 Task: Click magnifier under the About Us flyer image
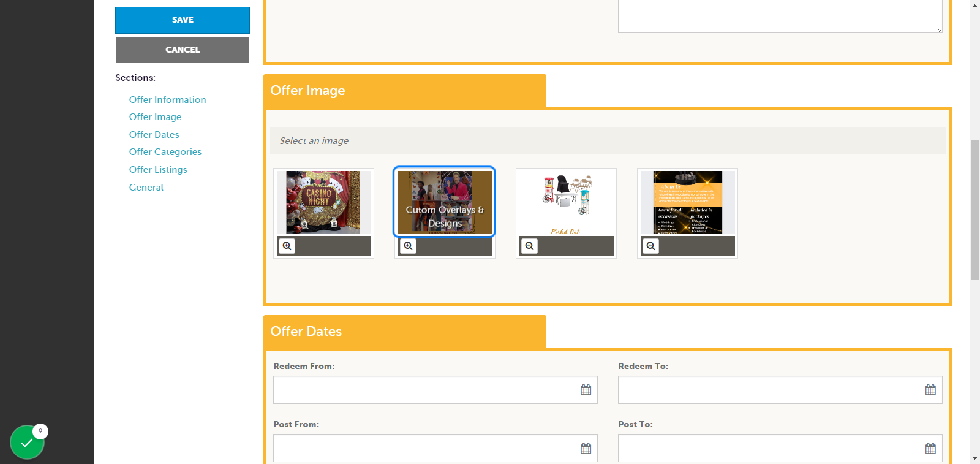click(650, 246)
